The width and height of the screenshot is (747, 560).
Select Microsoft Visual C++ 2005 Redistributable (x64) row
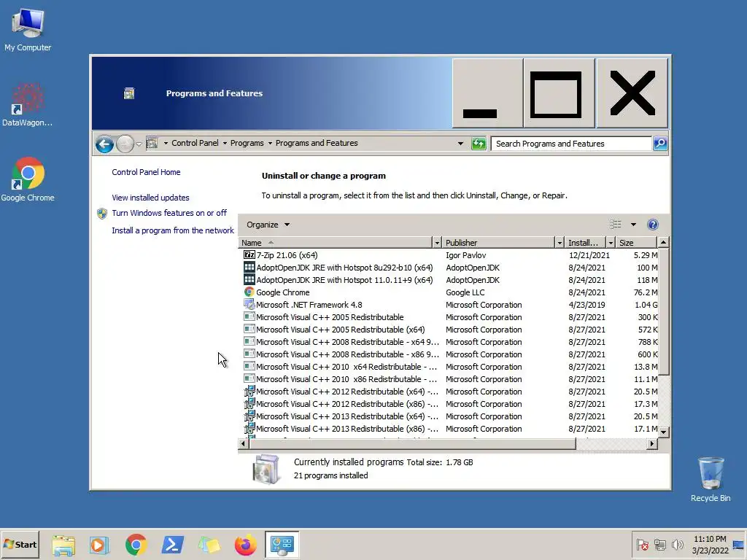[448, 330]
